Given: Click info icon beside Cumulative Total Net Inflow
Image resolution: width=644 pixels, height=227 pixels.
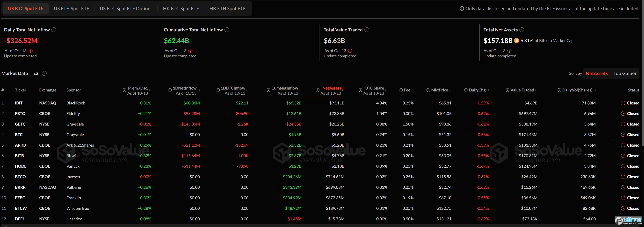Looking at the screenshot, I should coord(227,30).
